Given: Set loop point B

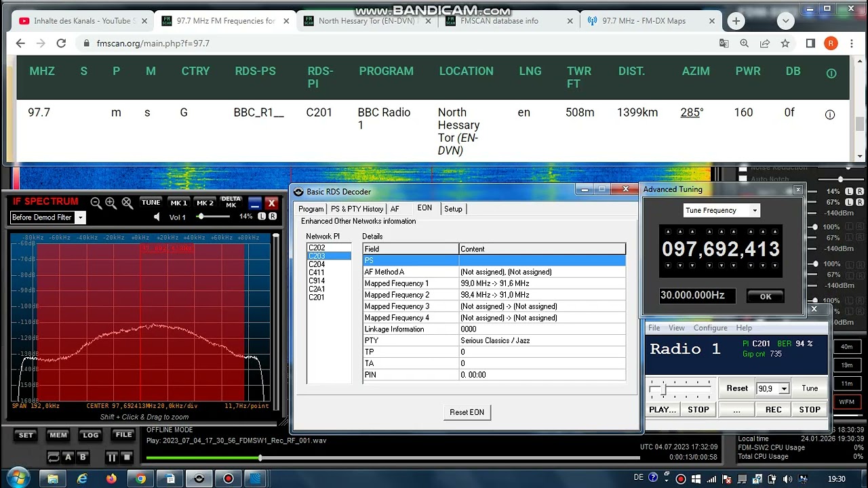Looking at the screenshot, I should [x=83, y=457].
